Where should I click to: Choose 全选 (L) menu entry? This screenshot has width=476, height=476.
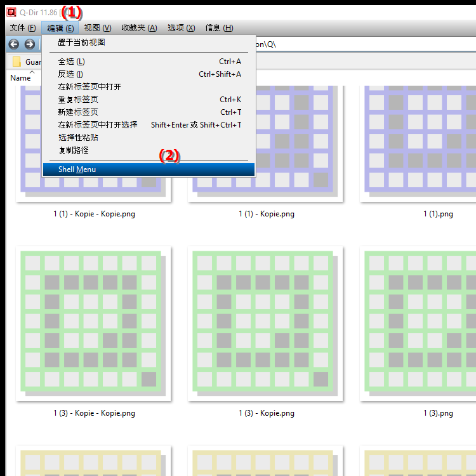(149, 62)
